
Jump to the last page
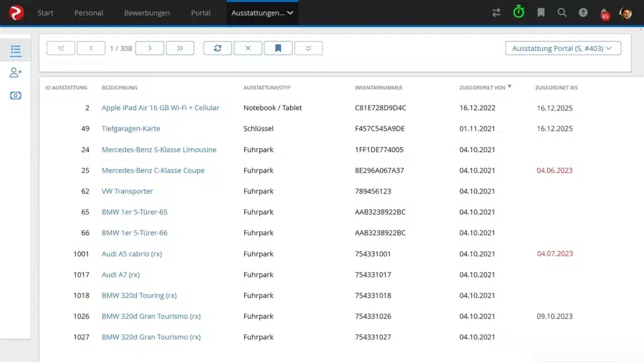click(180, 48)
